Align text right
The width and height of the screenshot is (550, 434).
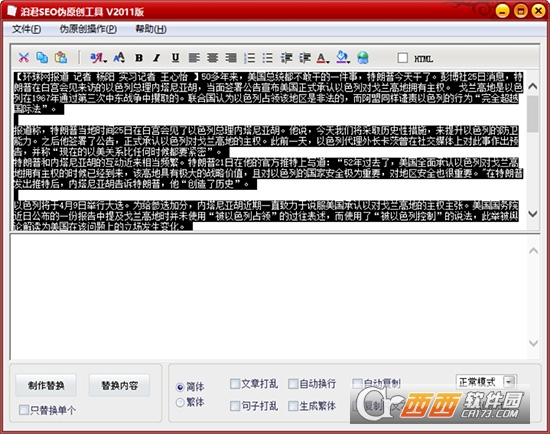coord(230,58)
